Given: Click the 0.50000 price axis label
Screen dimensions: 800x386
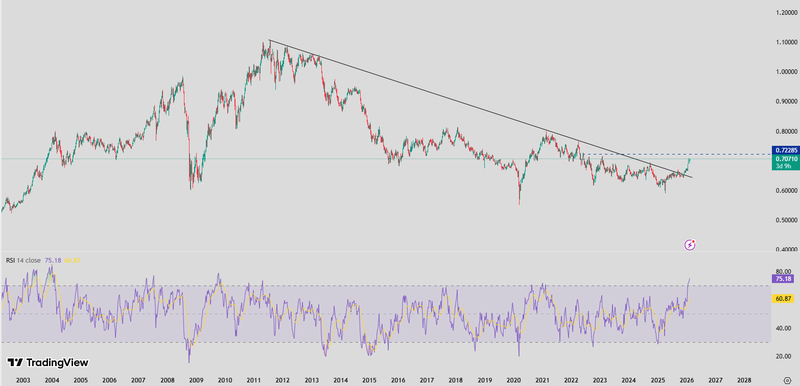Looking at the screenshot, I should tap(786, 220).
